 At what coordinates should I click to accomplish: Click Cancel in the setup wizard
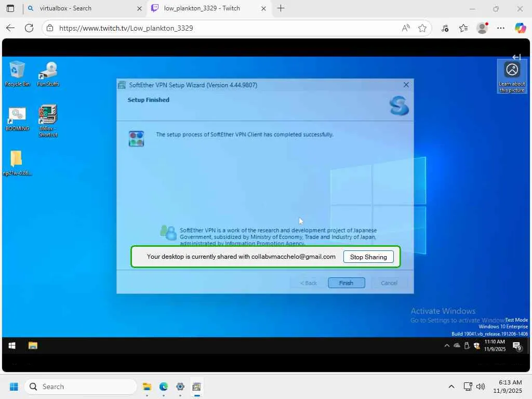click(389, 283)
